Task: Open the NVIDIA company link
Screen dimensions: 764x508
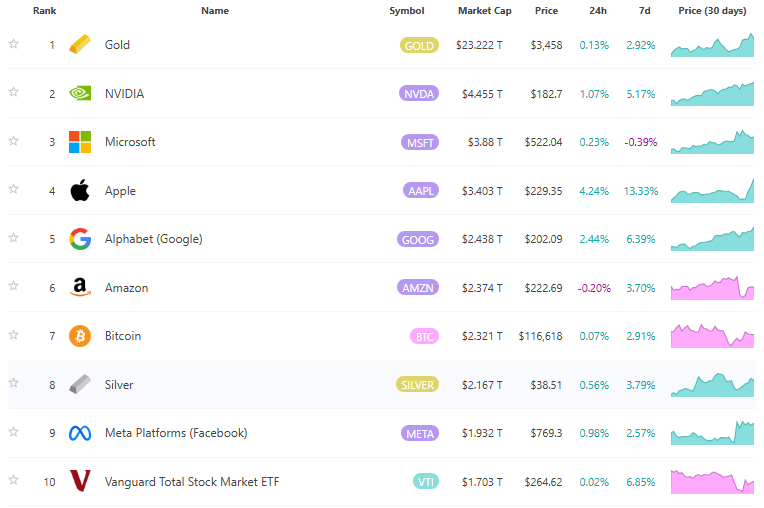Action: coord(124,94)
